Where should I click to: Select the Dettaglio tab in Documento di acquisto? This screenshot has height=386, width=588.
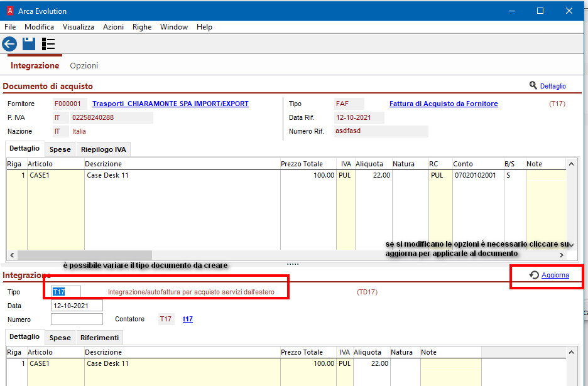point(24,148)
